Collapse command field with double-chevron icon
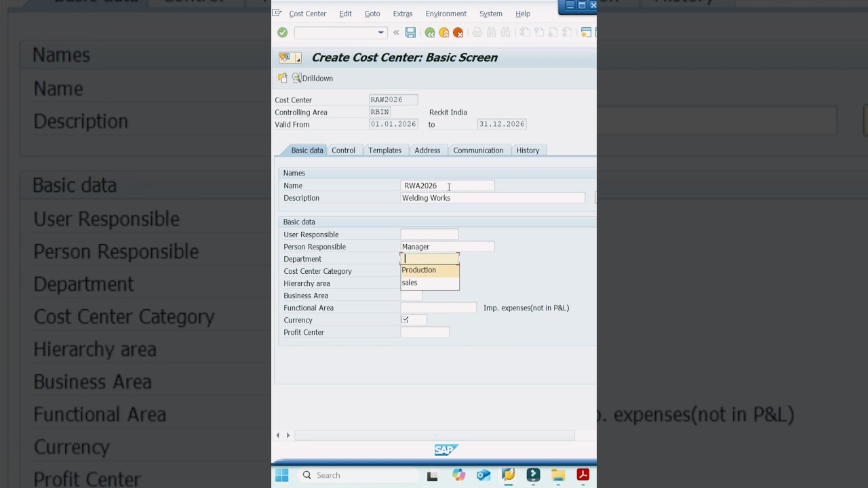 396,33
